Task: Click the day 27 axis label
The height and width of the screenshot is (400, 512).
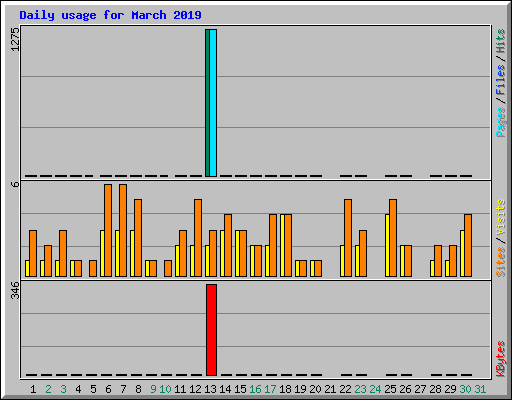Action: click(x=420, y=389)
